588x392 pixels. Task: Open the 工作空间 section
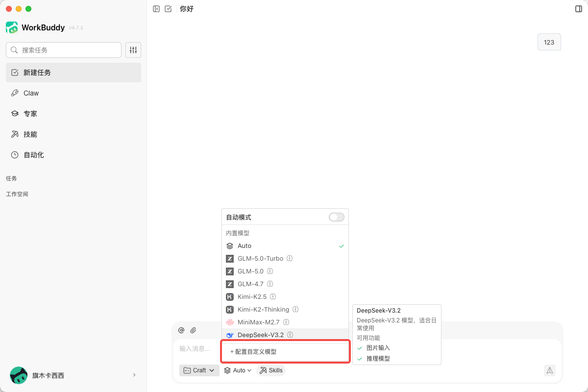coord(17,194)
